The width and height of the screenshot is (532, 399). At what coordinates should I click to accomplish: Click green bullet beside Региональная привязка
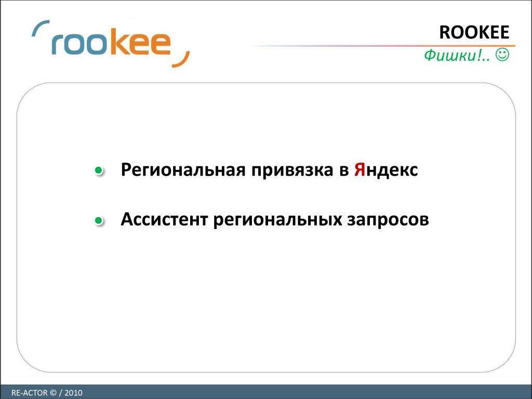[99, 170]
